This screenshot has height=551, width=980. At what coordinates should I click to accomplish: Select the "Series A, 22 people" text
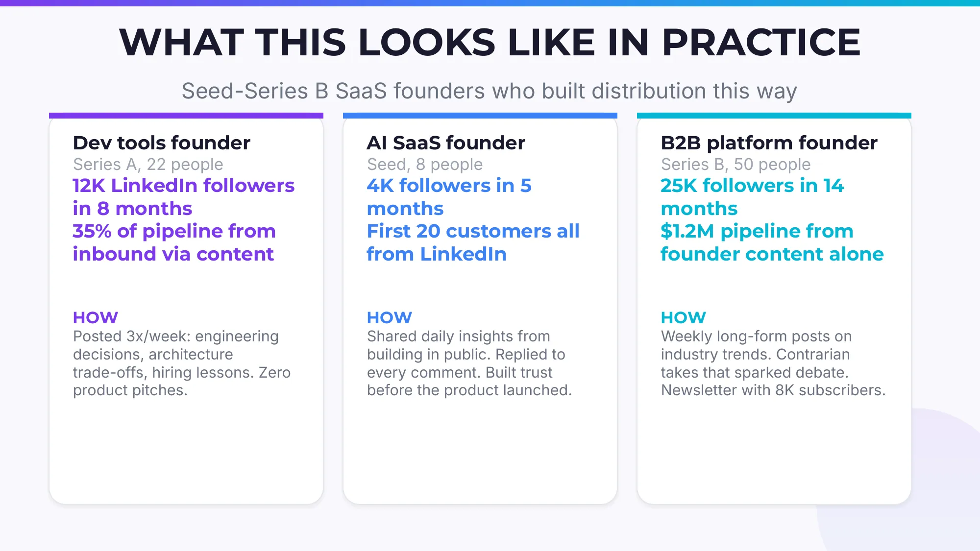(148, 165)
